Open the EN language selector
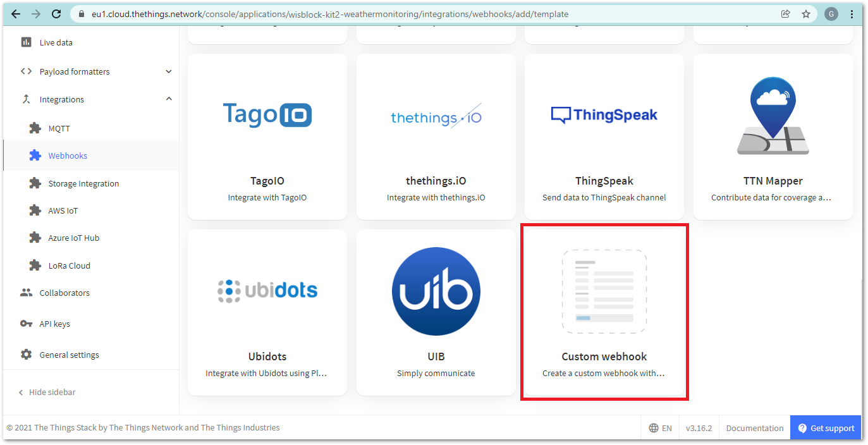Image resolution: width=868 pixels, height=445 pixels. pyautogui.click(x=660, y=428)
